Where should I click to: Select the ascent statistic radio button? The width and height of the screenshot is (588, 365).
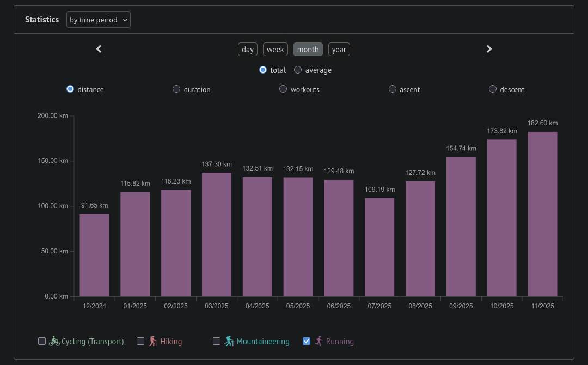(393, 89)
